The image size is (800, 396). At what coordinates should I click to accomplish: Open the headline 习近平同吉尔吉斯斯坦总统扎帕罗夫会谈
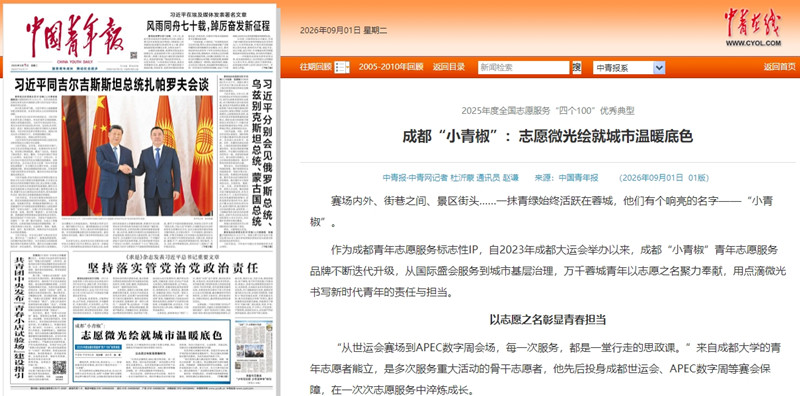click(x=112, y=85)
